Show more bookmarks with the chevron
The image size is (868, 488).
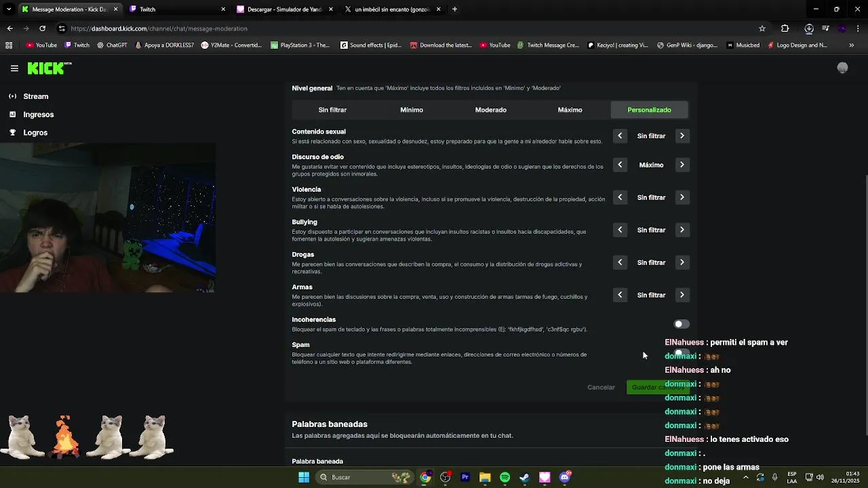point(851,45)
